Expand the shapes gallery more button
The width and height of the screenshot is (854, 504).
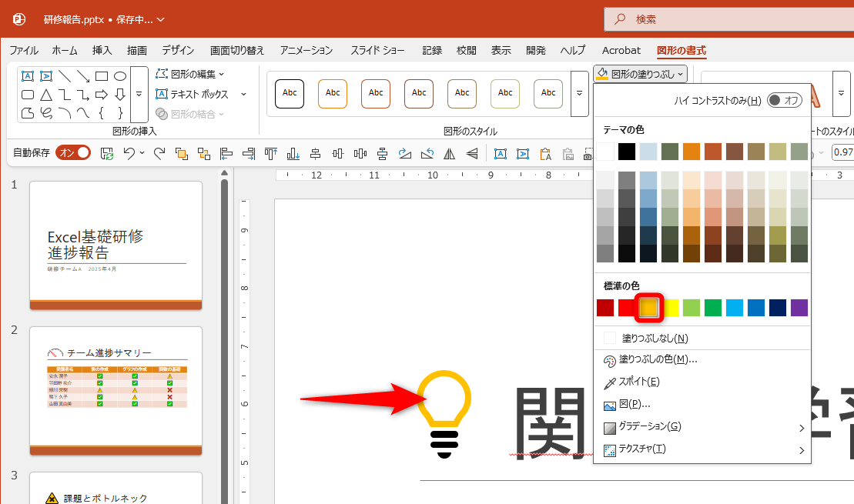coord(139,94)
